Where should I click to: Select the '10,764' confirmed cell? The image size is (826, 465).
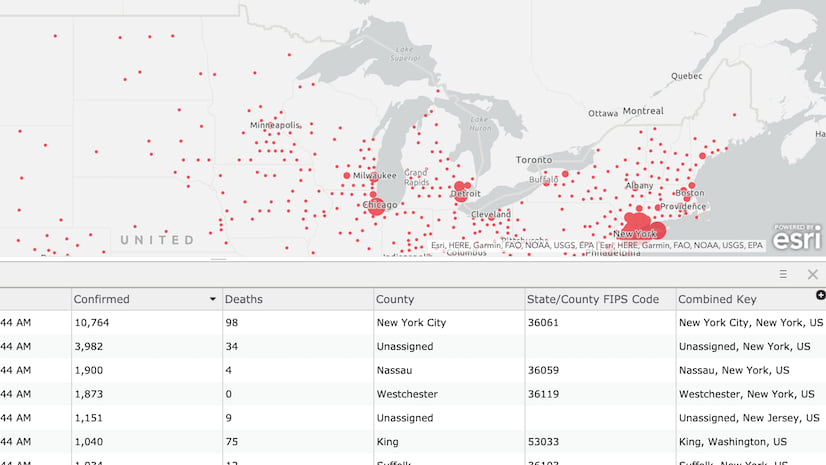[146, 322]
